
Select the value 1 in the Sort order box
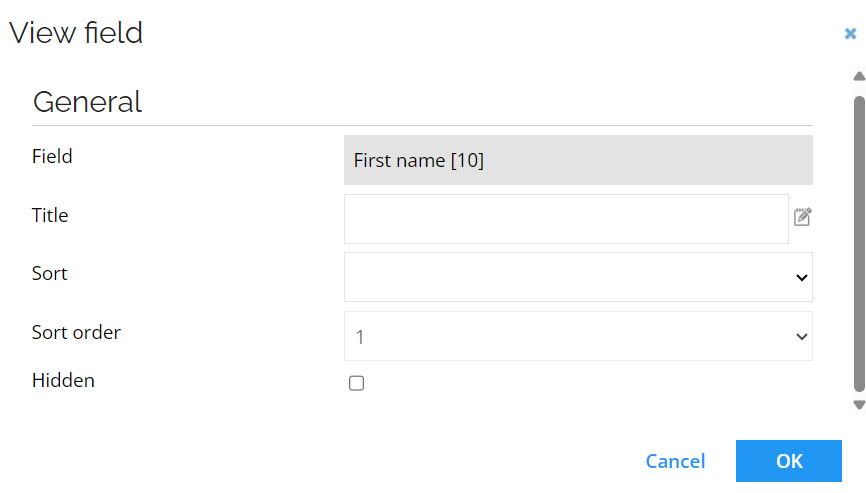(360, 337)
